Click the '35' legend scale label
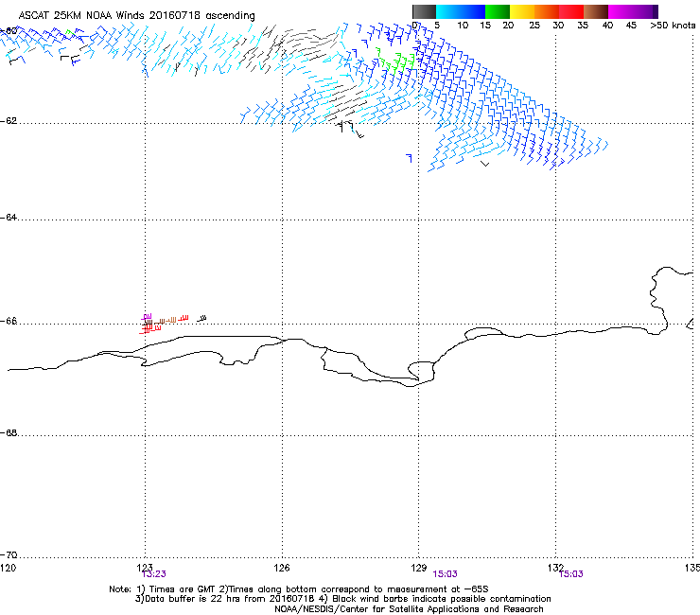This screenshot has height=615, width=700. (x=583, y=26)
